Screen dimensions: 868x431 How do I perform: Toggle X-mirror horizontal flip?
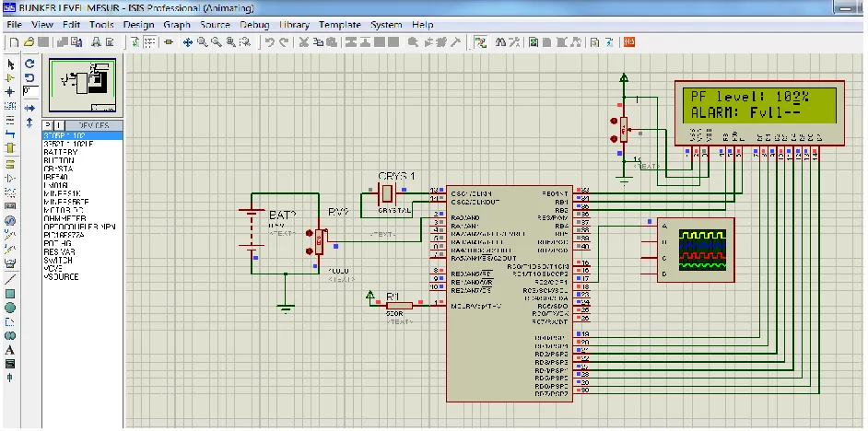29,109
